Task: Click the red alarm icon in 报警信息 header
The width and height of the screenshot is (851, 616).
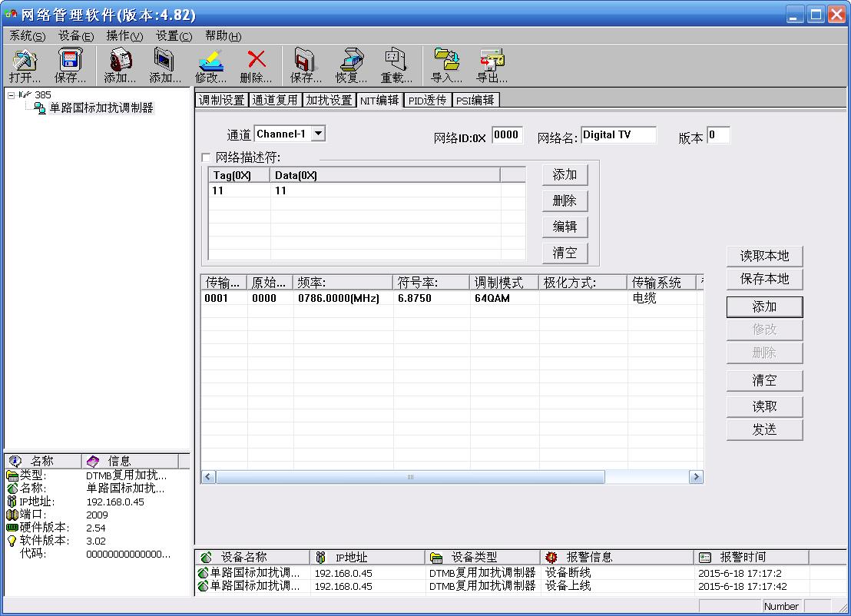Action: tap(551, 558)
